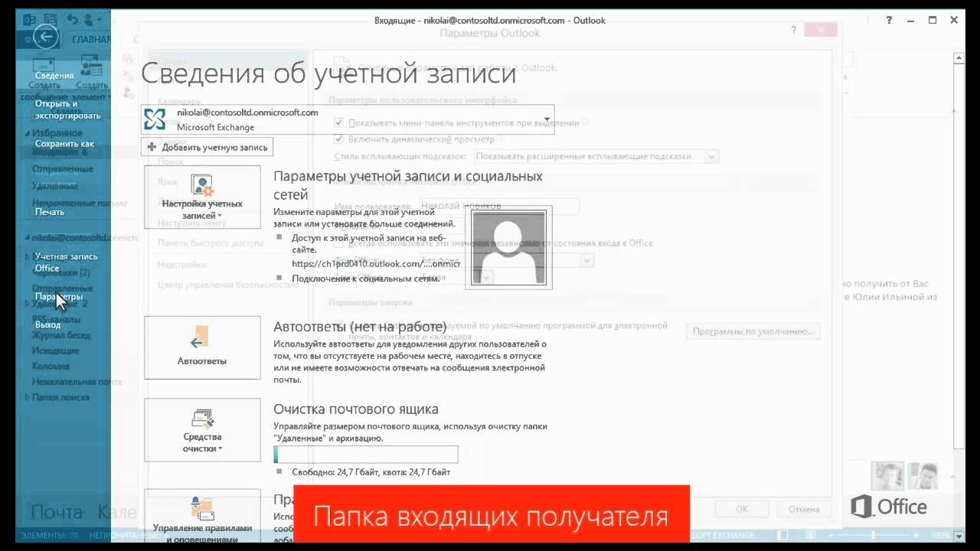The image size is (980, 551).
Task: Toggle Показывать мини-панель инструментов checkbox
Action: pos(338,122)
